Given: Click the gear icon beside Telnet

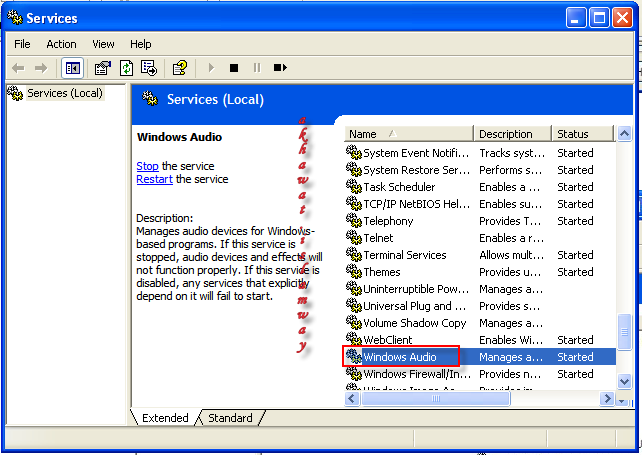Looking at the screenshot, I should tap(353, 237).
